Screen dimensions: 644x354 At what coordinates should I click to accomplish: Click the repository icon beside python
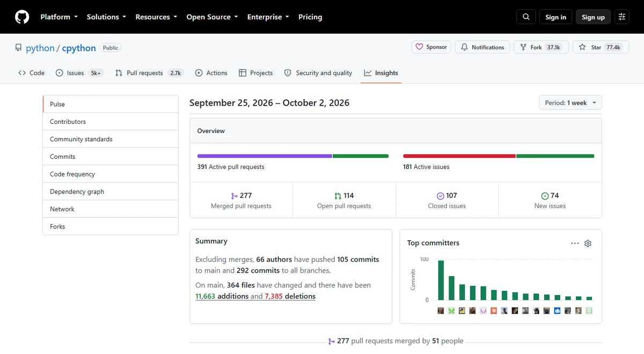(19, 48)
